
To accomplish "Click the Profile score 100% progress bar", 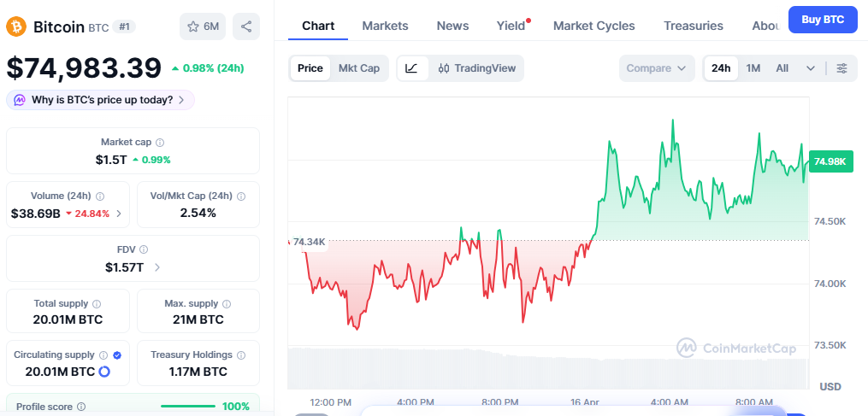I will coord(187,407).
